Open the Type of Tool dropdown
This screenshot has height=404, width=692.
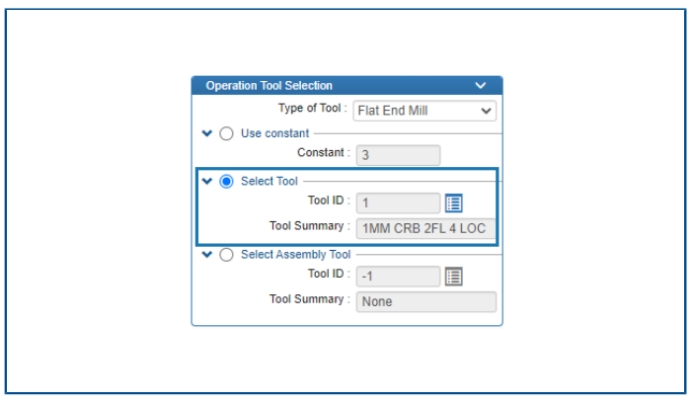[x=424, y=110]
